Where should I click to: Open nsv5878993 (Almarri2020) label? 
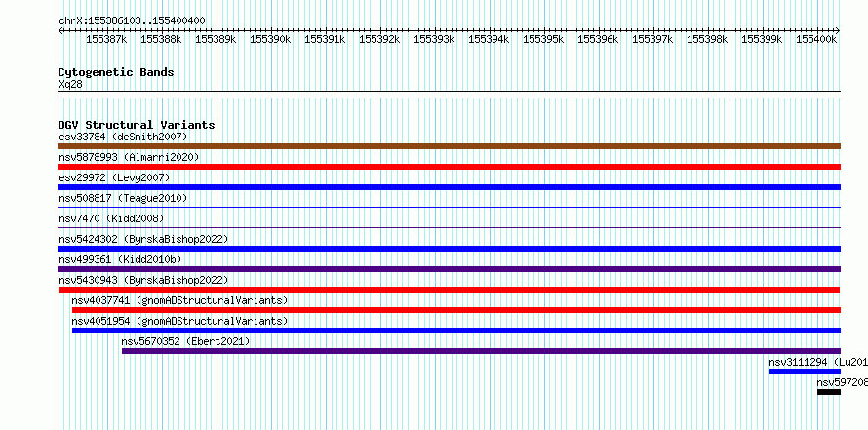pos(129,157)
